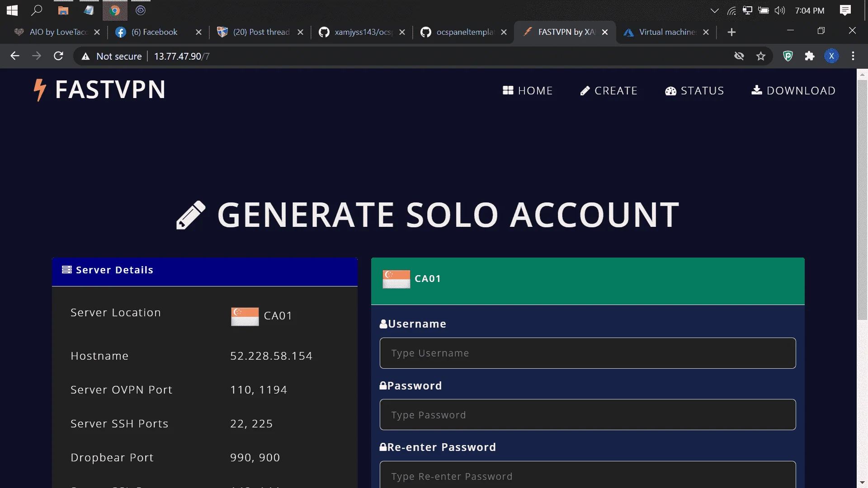Click the Type Username field
This screenshot has height=488, width=868.
(588, 353)
